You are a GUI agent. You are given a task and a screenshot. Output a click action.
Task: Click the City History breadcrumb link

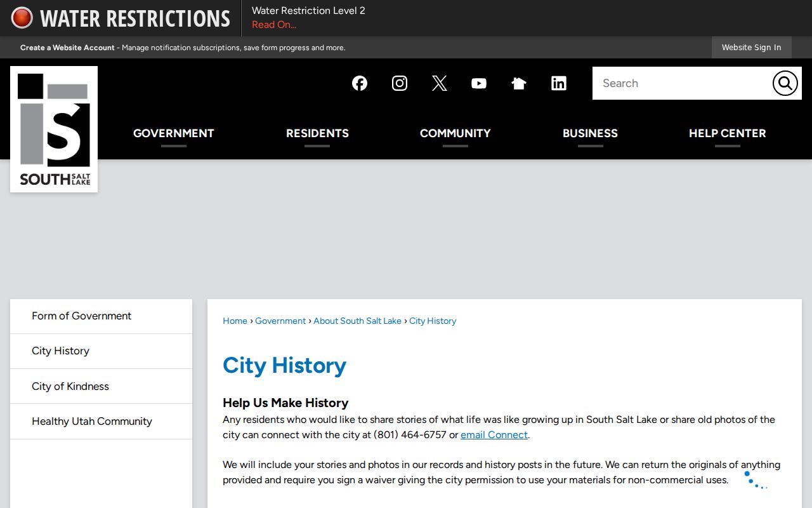click(x=433, y=321)
